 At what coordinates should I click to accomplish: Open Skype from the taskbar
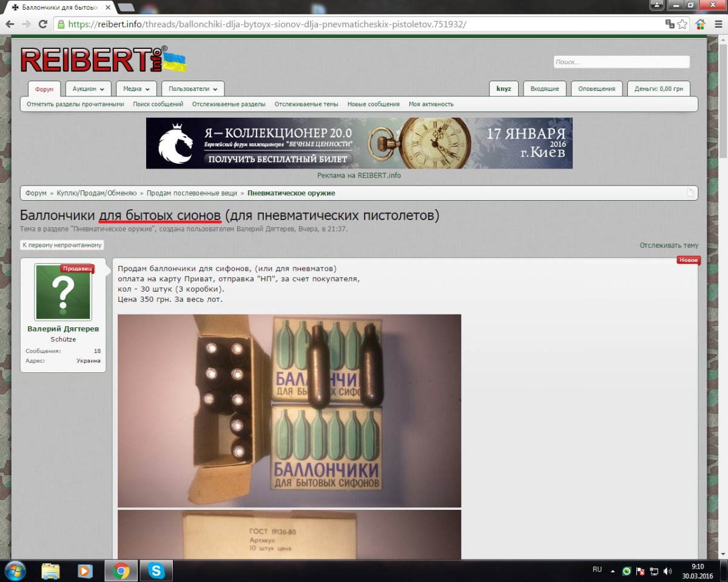[x=156, y=570]
